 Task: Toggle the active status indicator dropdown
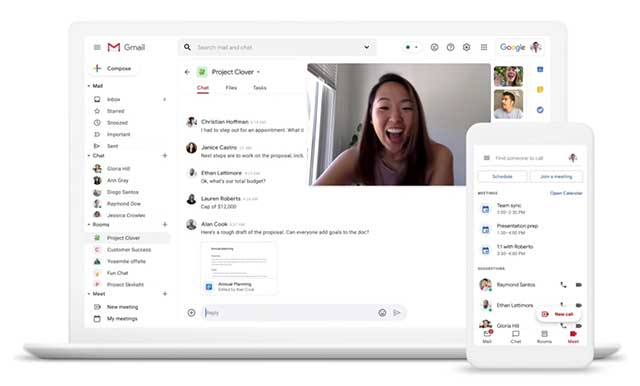(411, 47)
